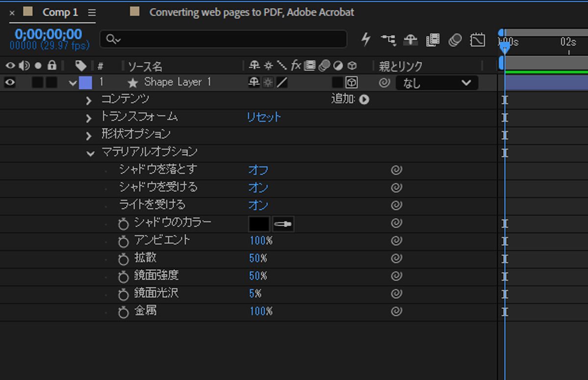
Task: Switch to the Comp 1 tab
Action: coord(60,12)
